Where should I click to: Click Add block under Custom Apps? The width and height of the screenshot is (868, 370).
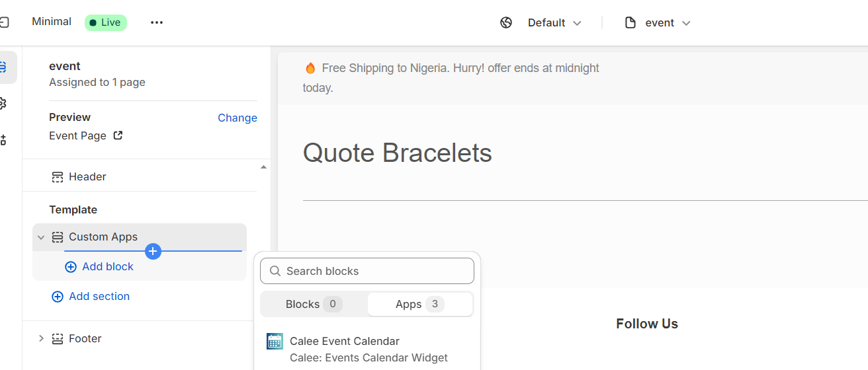pos(99,266)
